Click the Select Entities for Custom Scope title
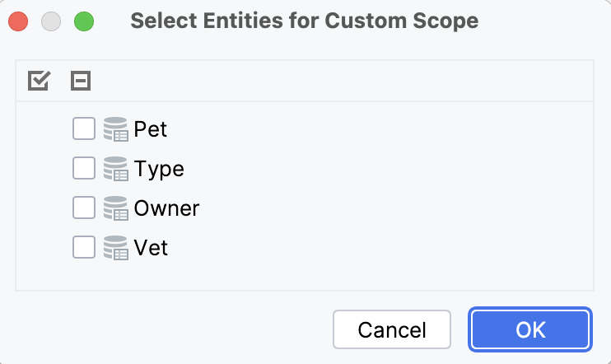 [304, 21]
